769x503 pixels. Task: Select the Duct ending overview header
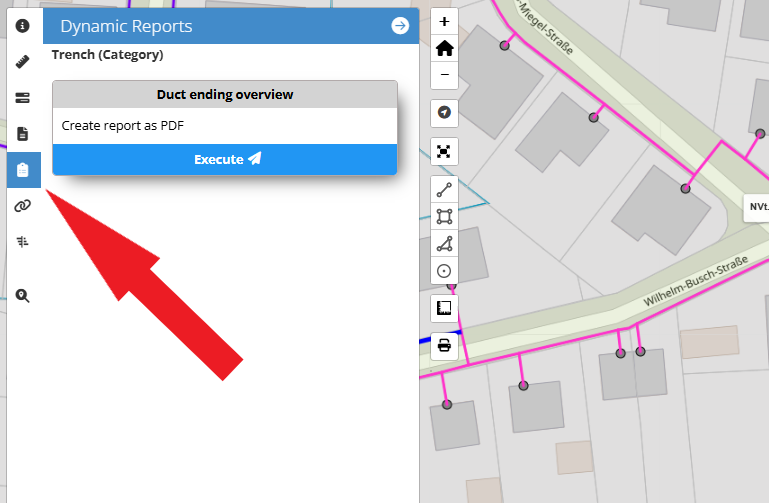225,94
